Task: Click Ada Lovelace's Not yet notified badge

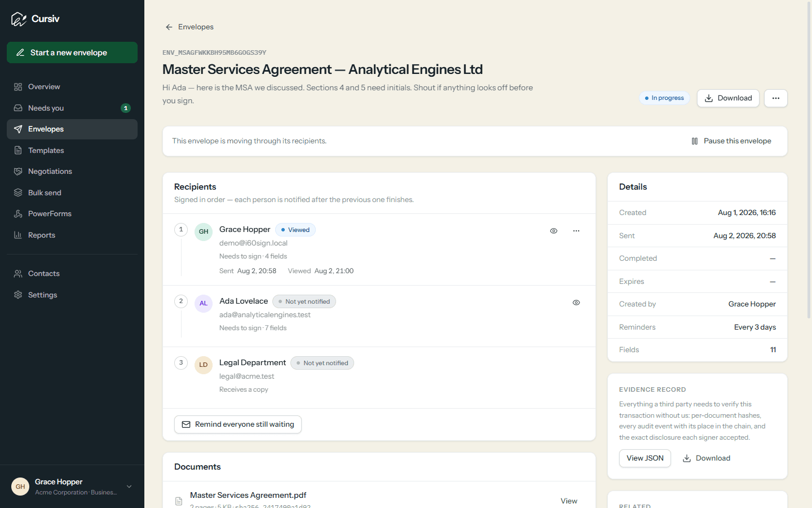Action: pos(304,301)
